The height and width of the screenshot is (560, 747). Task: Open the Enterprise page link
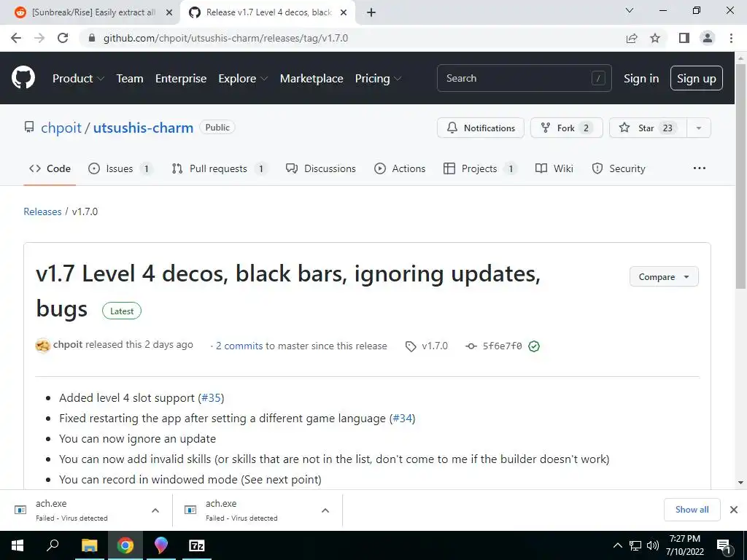coord(181,79)
